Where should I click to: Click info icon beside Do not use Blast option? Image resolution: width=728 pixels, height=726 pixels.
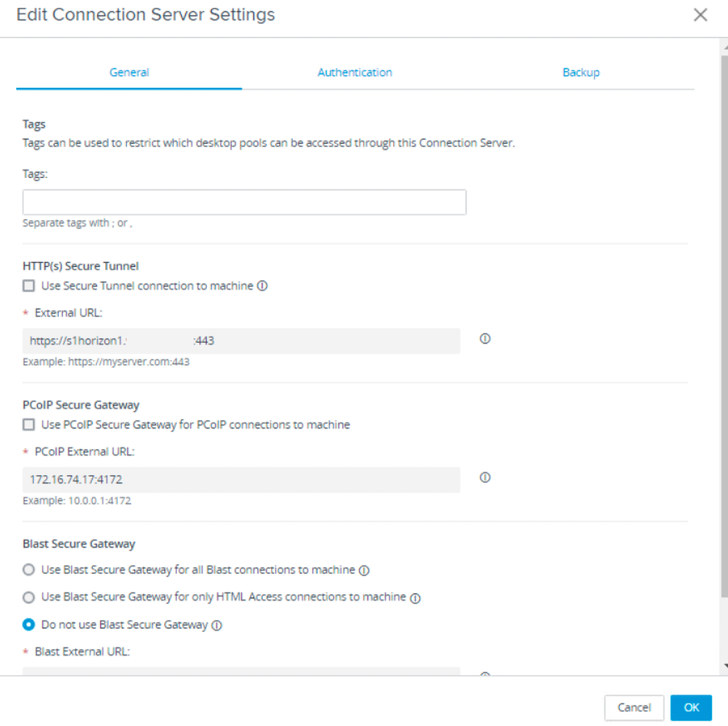(x=217, y=625)
